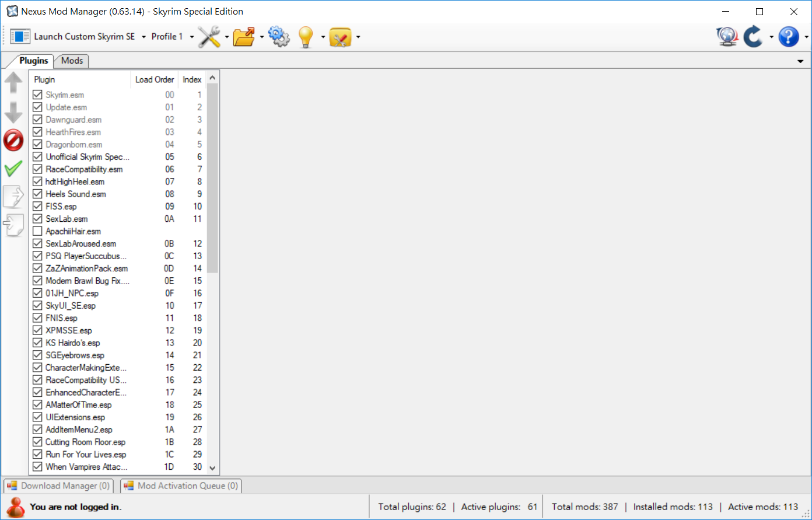Click the blue refresh arrow update icon

[x=753, y=37]
